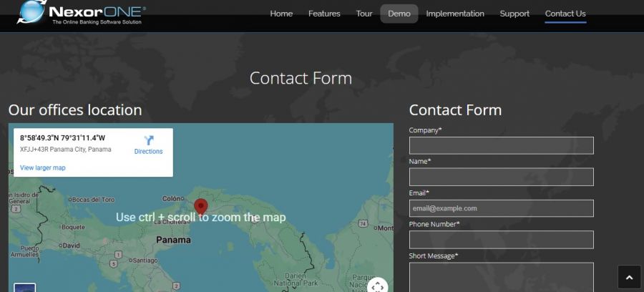Focus the Company input field
The image size is (644, 292).
[501, 145]
